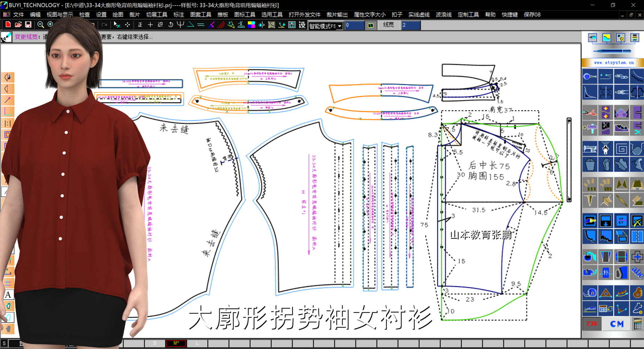Viewport: 644px width, 349px height.
Task: Open the 推板 menu
Action: click(x=223, y=14)
